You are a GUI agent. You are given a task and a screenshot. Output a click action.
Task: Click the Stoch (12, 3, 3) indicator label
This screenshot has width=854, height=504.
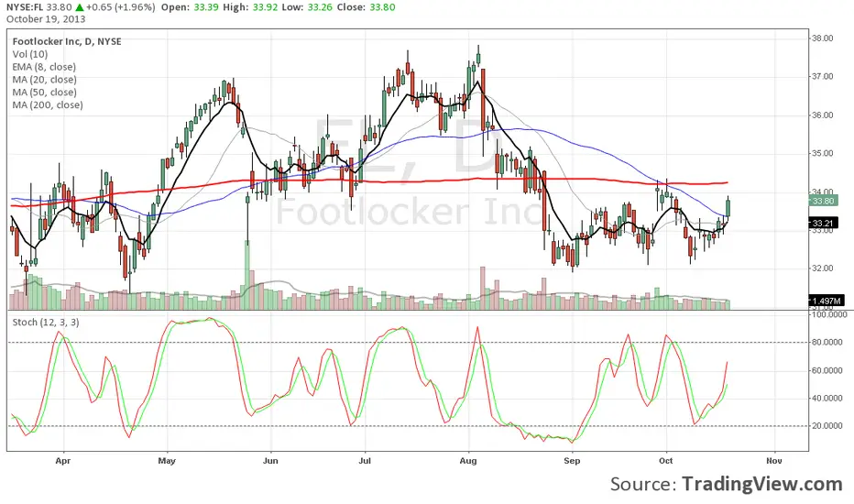coord(46,322)
